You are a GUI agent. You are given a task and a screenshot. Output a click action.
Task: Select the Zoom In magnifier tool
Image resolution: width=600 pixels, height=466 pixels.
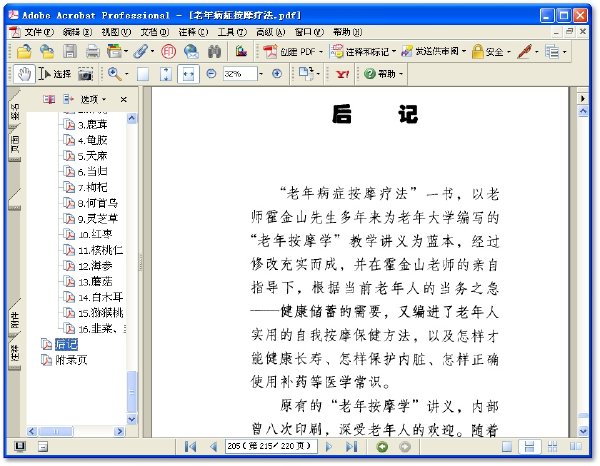(x=114, y=73)
